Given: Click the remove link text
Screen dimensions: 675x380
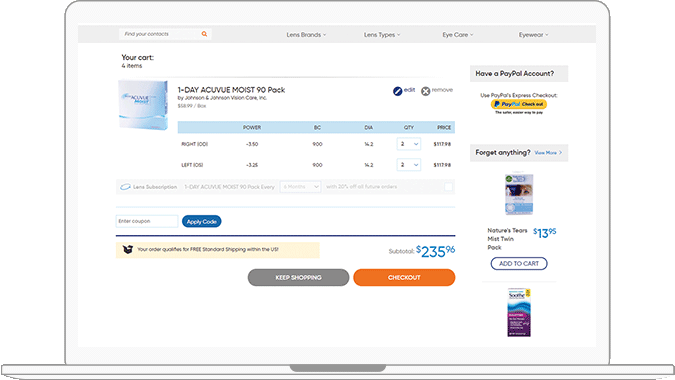Looking at the screenshot, I should tap(442, 90).
